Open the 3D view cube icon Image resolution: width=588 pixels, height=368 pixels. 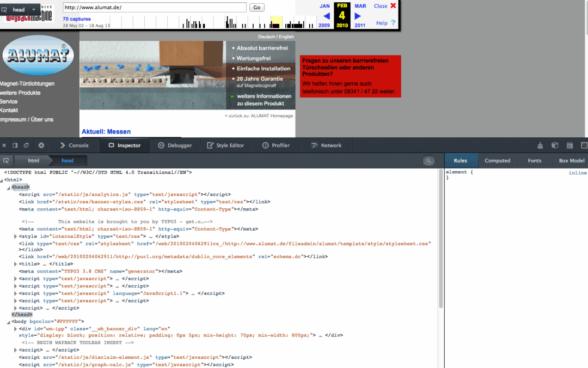pyautogui.click(x=555, y=146)
